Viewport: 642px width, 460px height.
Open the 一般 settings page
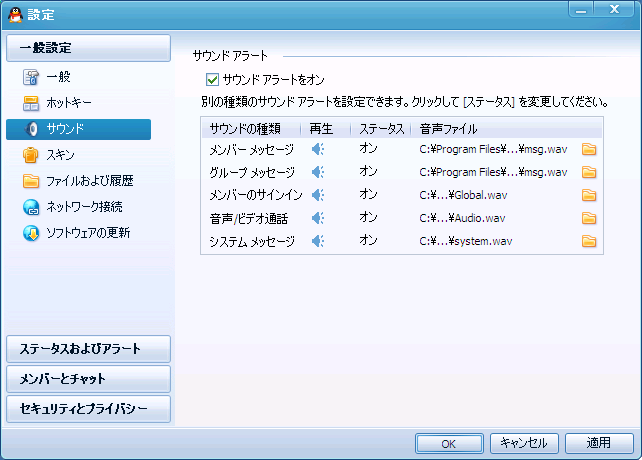coord(58,77)
